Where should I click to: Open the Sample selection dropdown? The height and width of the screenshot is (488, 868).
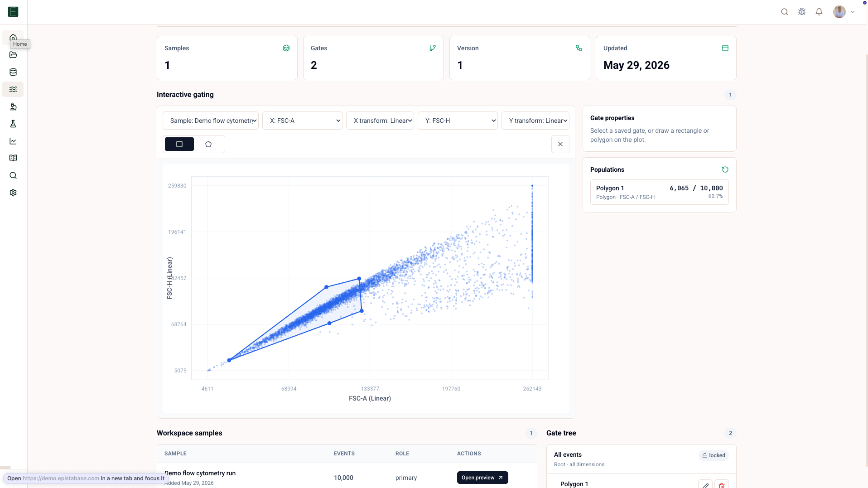point(211,121)
